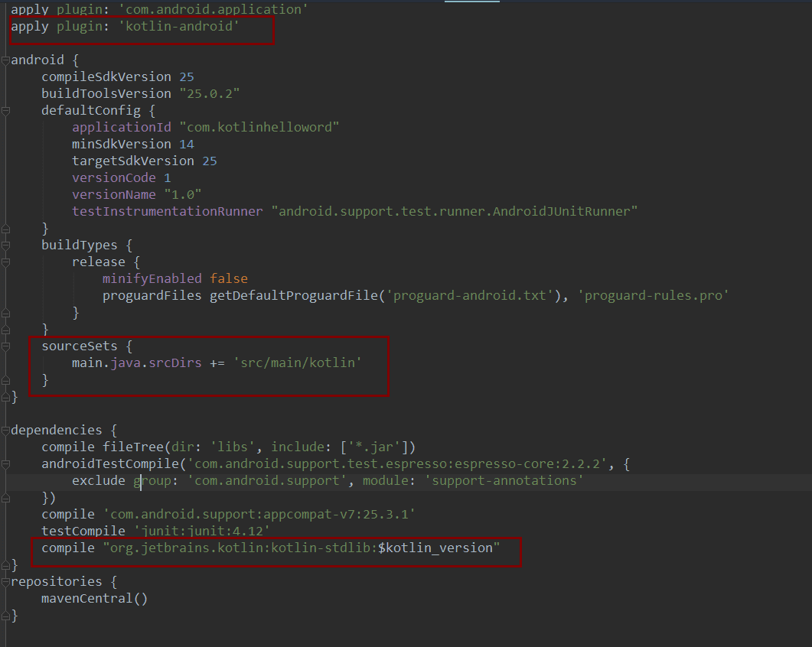Click the minSdkVersion value 14
Image resolution: width=812 pixels, height=647 pixels.
[x=187, y=145]
